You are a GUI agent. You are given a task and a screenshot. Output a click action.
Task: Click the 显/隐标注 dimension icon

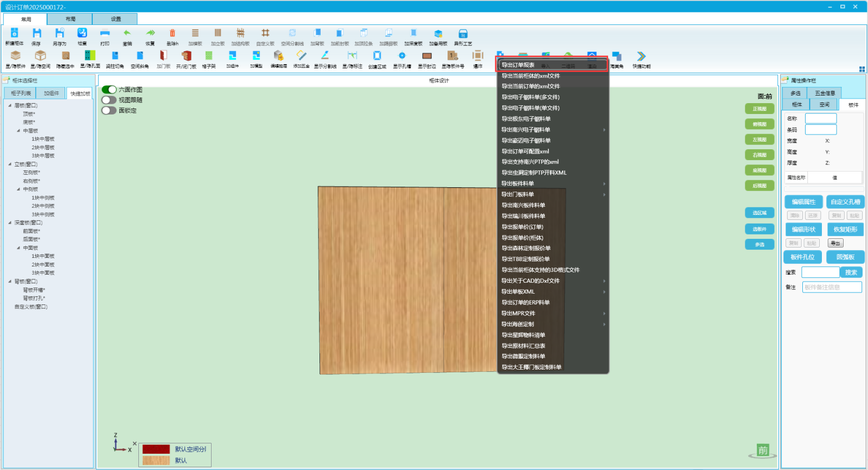352,56
